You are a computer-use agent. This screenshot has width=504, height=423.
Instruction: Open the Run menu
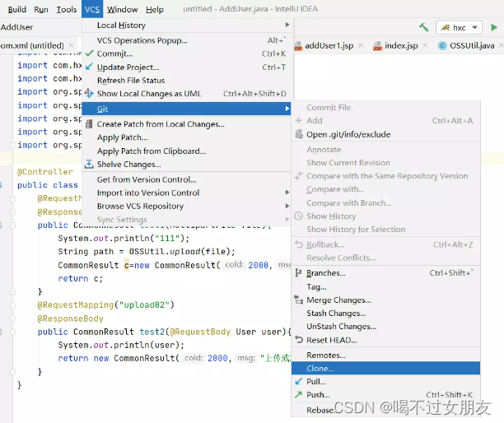coord(41,9)
